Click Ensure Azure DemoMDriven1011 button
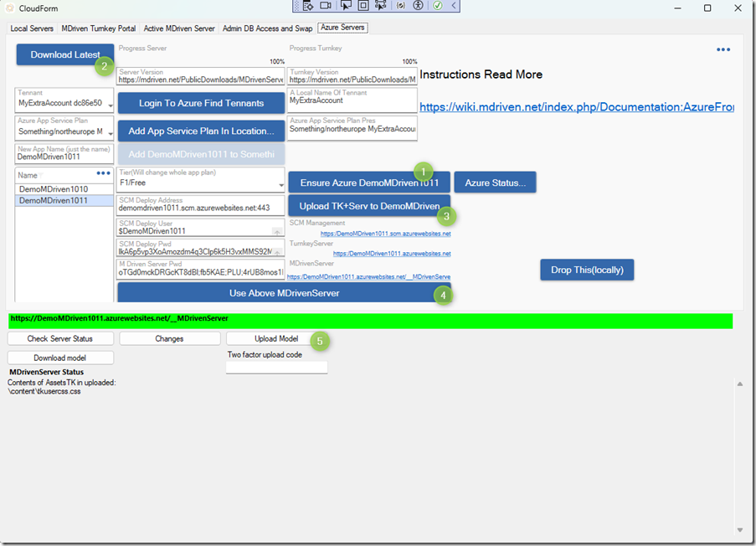The width and height of the screenshot is (756, 546). (x=369, y=183)
